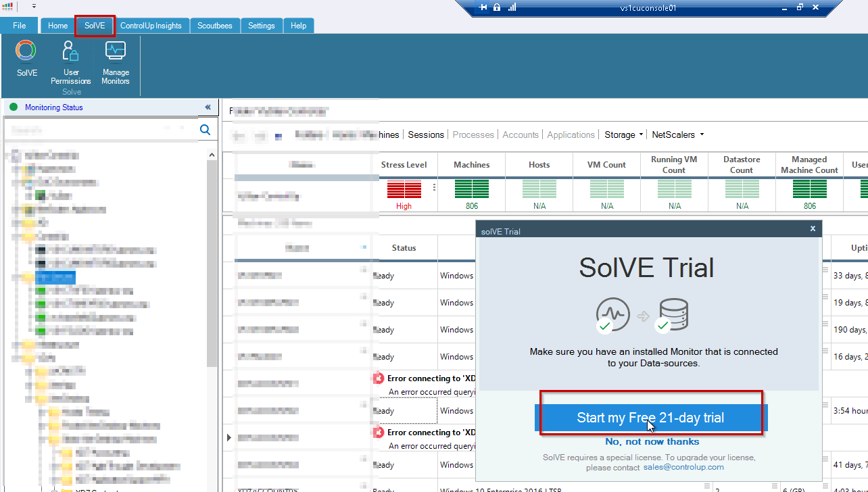Open the ControlUp Insights tab
The width and height of the screenshot is (868, 492).
(x=151, y=26)
